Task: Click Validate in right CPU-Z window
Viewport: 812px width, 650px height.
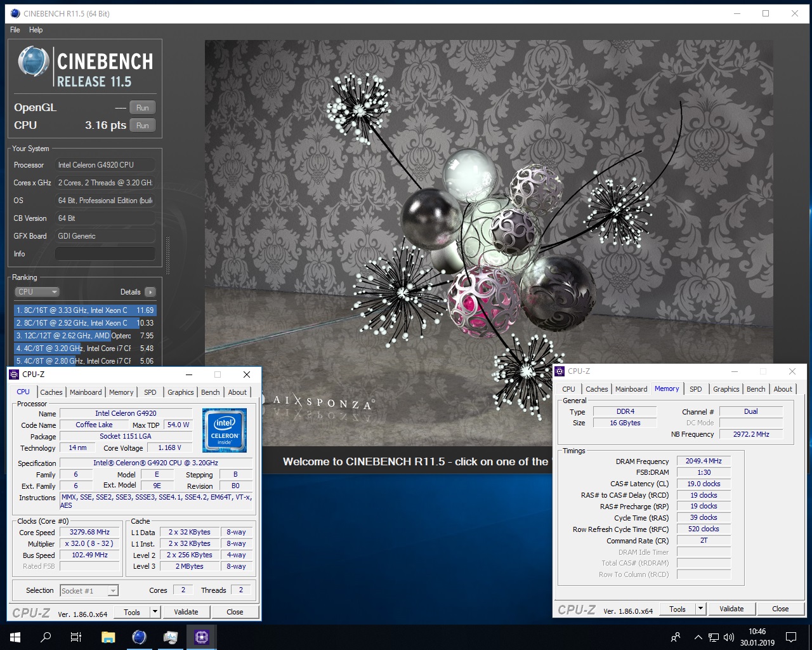Action: (x=731, y=609)
